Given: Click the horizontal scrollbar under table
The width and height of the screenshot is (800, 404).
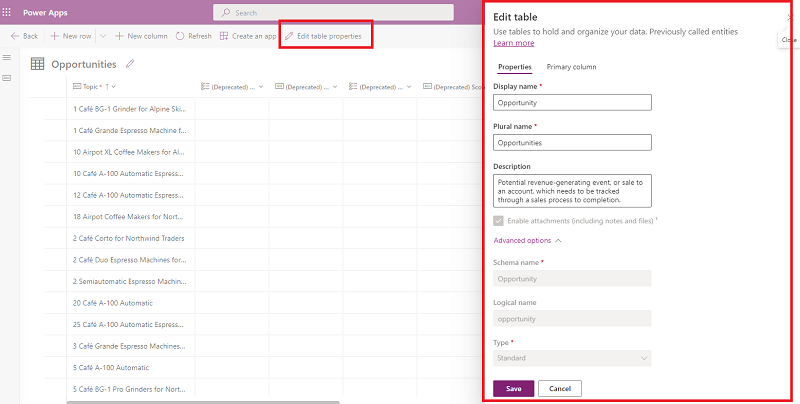Looking at the screenshot, I should tap(203, 402).
